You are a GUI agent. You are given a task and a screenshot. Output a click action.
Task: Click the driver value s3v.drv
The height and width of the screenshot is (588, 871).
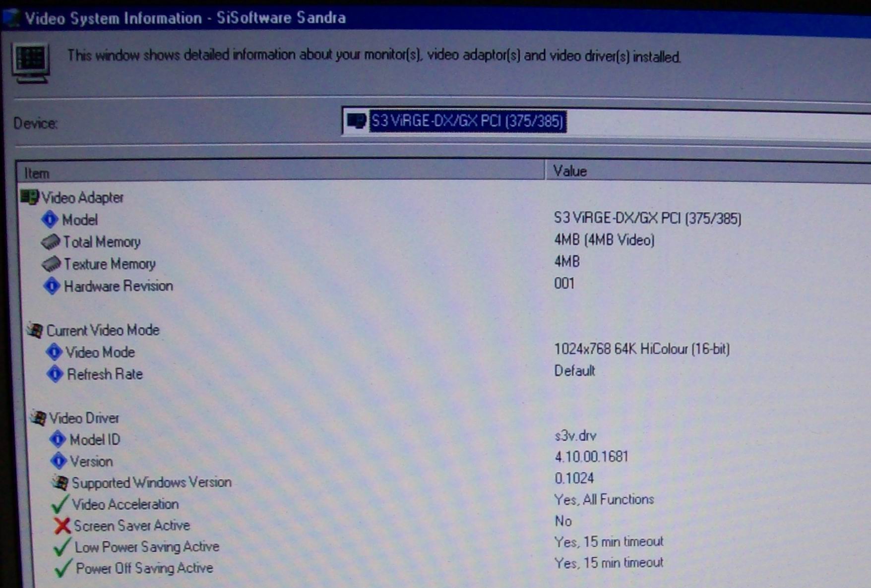(575, 435)
